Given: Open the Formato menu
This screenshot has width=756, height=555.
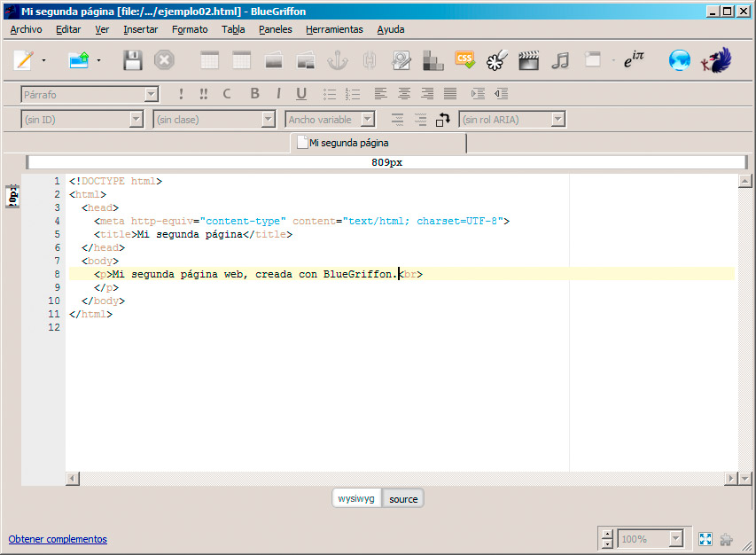Looking at the screenshot, I should [x=190, y=29].
